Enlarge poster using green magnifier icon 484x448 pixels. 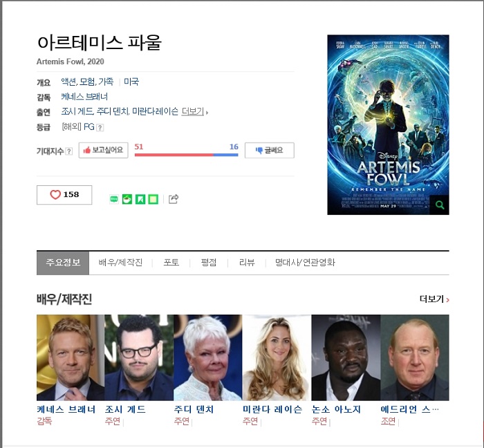tap(440, 205)
